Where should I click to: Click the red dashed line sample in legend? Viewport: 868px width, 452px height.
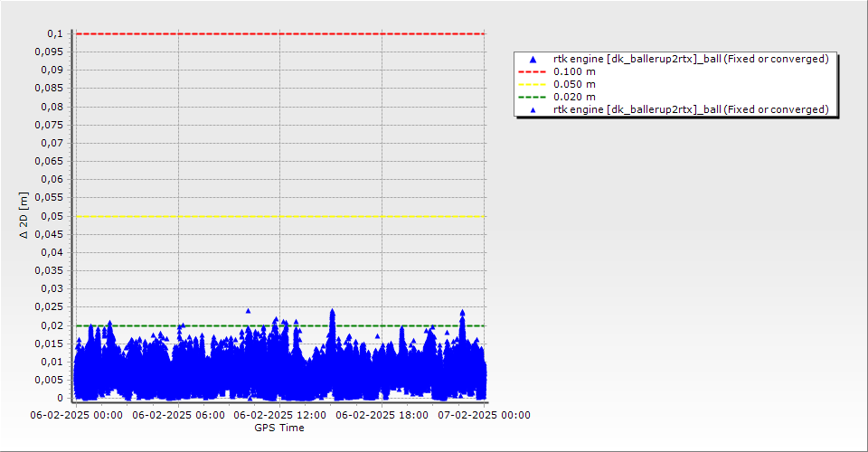click(x=533, y=71)
